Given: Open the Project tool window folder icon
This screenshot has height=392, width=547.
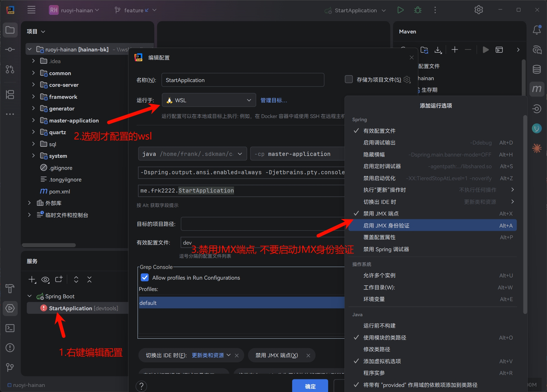Looking at the screenshot, I should (x=10, y=30).
